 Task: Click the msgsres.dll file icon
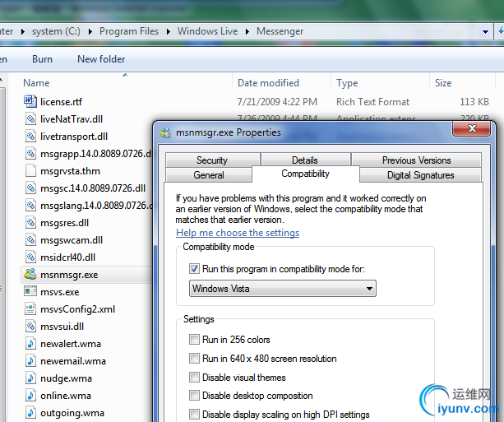[x=30, y=223]
